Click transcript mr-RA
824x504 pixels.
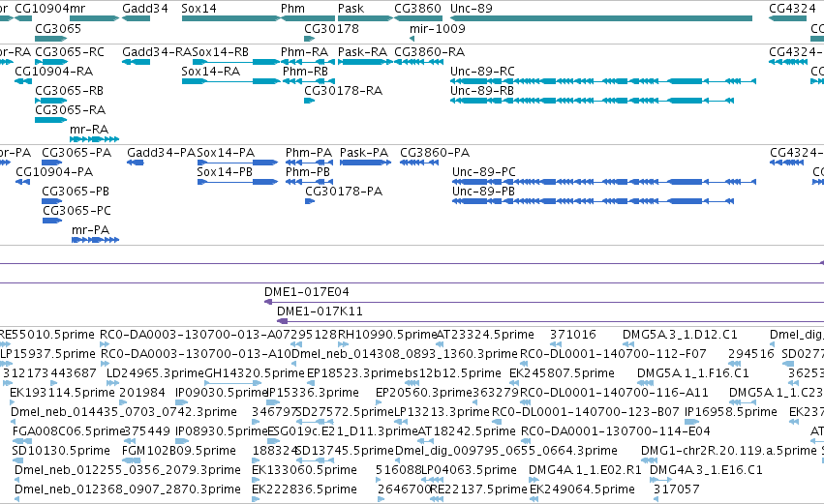(95, 139)
